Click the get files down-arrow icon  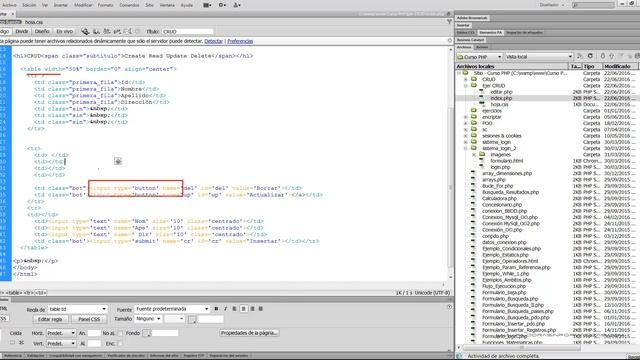[602, 56]
